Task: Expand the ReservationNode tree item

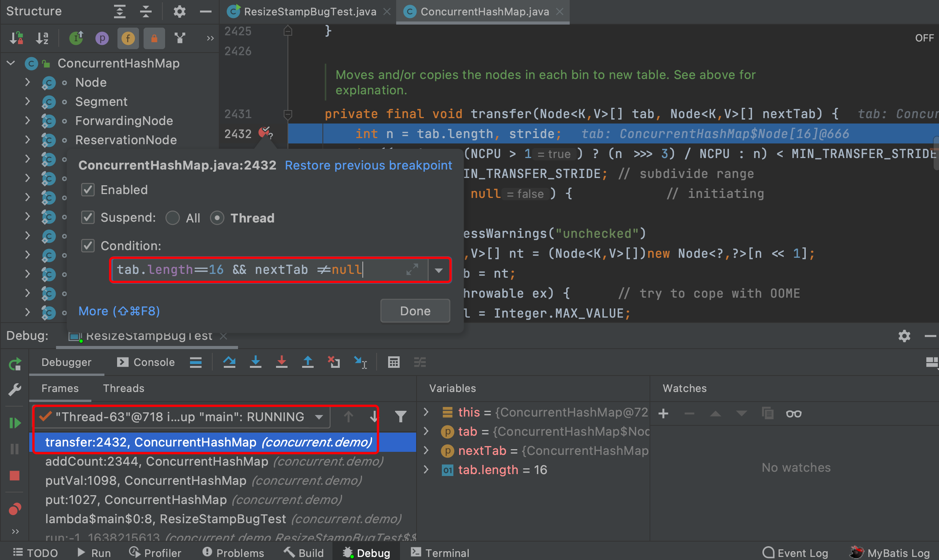Action: tap(27, 140)
